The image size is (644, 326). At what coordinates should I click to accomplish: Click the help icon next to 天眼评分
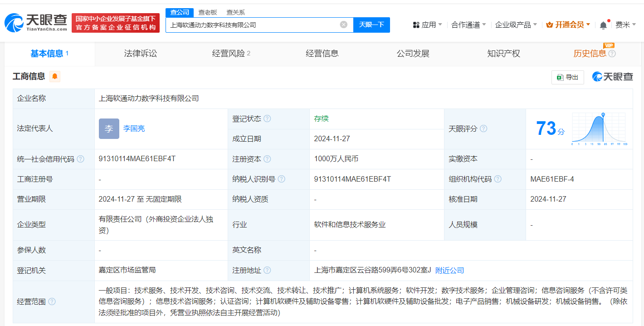coord(483,128)
